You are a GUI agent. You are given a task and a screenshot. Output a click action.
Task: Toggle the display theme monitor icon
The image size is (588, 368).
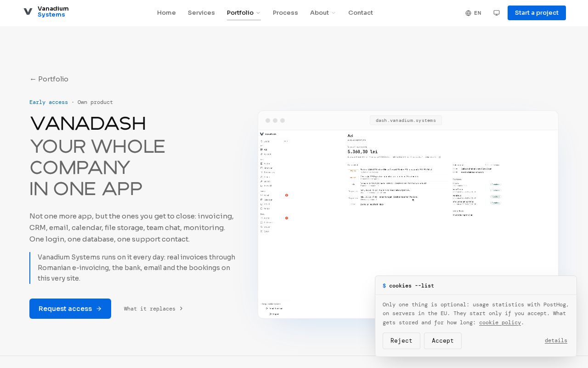[x=497, y=13]
